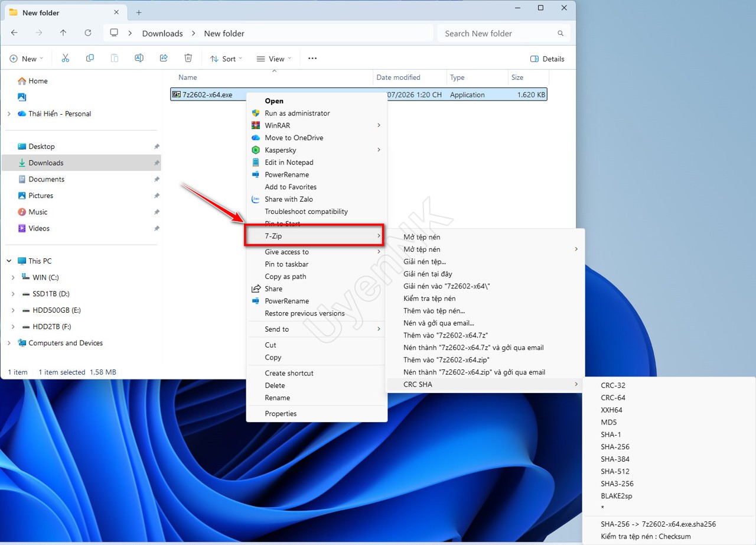Select HDD500GB (E:) drive
The width and height of the screenshot is (756, 545).
[57, 310]
